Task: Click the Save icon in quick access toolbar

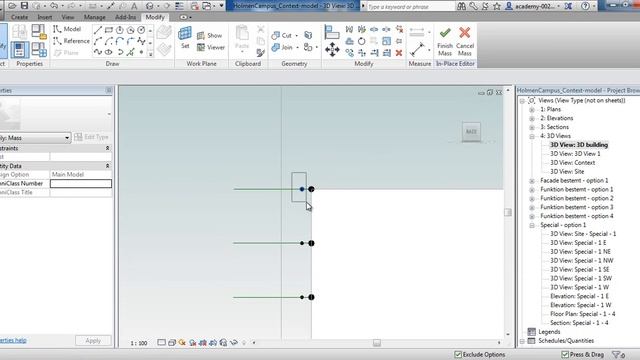Action: (24, 6)
